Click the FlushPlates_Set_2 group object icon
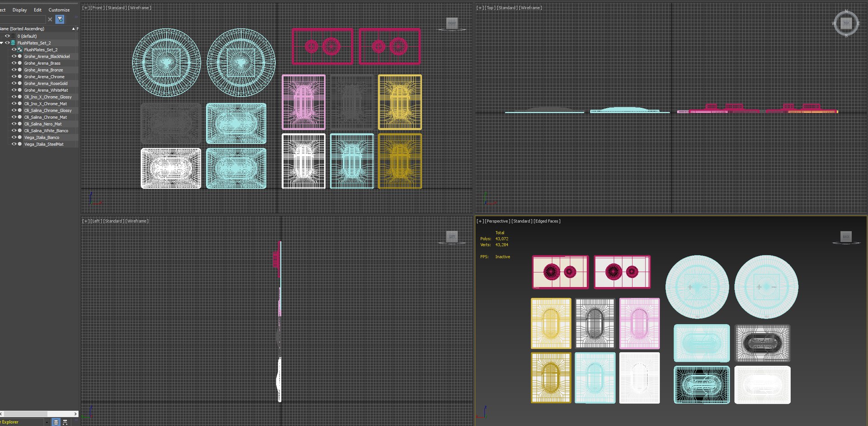Viewport: 868px width, 426px height. click(20, 50)
